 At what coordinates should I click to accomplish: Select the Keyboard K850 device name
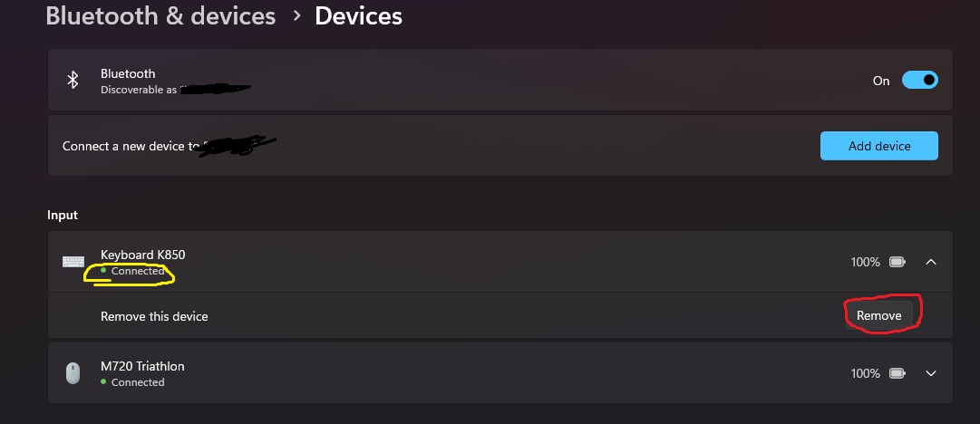coord(142,255)
